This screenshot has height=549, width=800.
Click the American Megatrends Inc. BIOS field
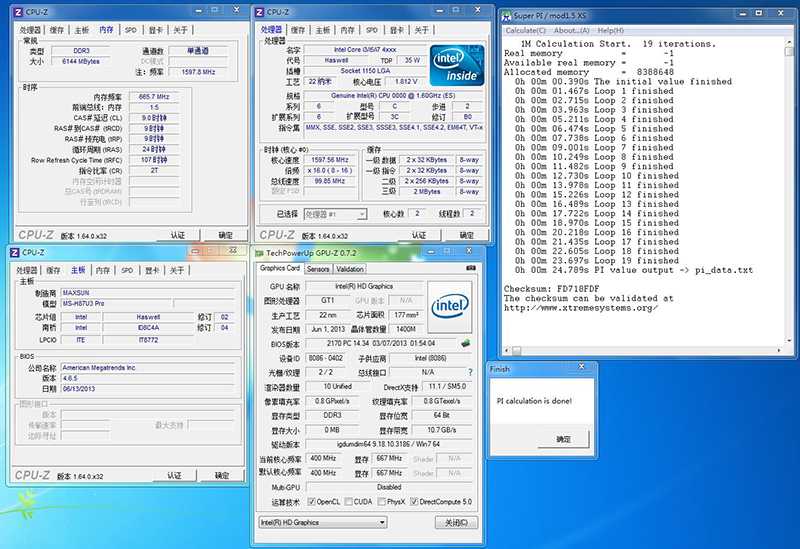(x=147, y=367)
